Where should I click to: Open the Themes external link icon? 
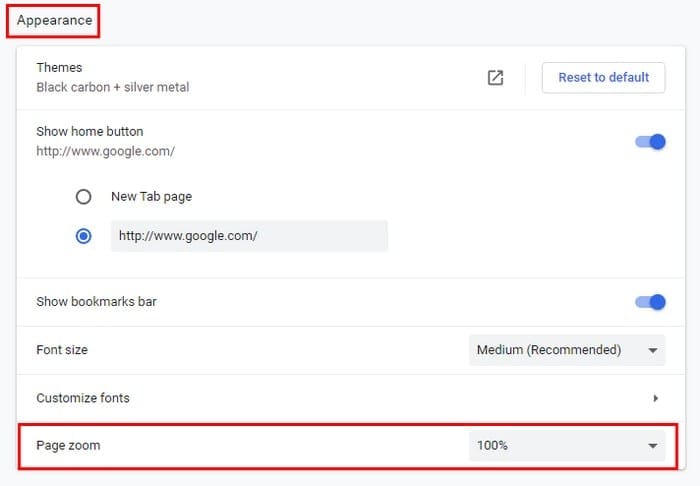(x=495, y=78)
